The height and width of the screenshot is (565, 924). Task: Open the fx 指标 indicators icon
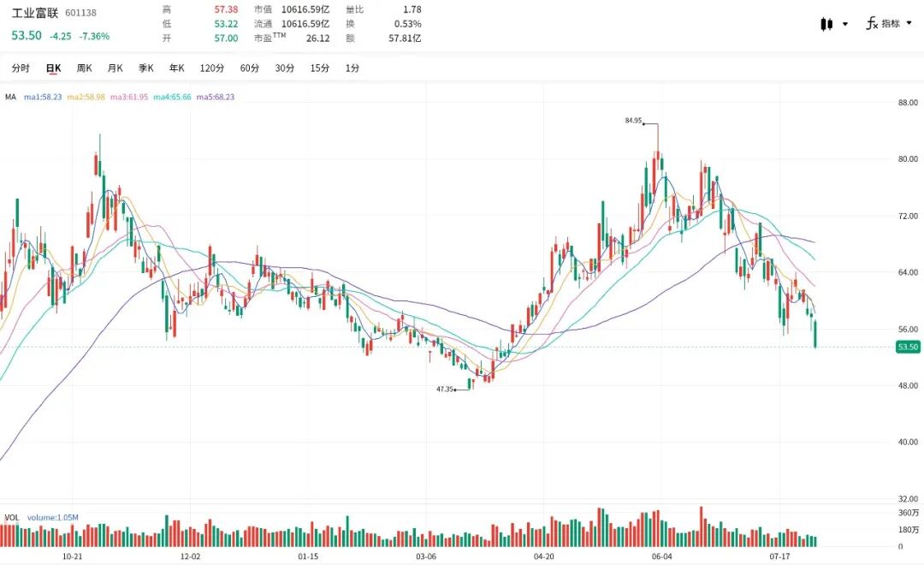click(x=872, y=24)
